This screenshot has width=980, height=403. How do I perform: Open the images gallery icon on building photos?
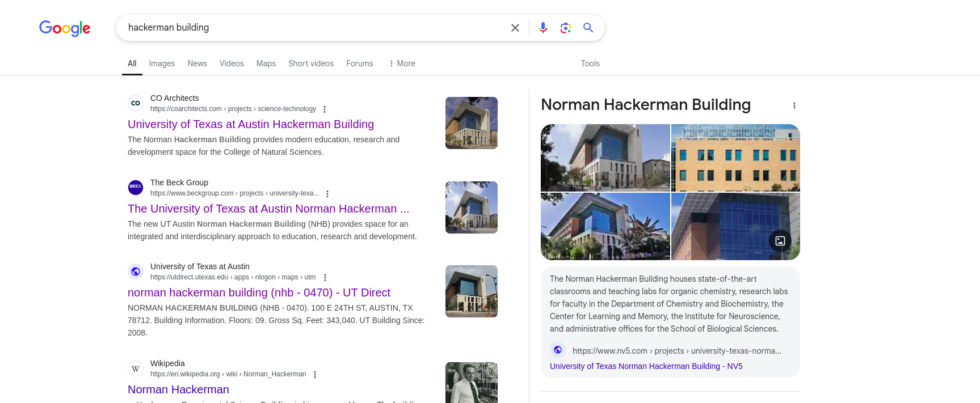click(780, 241)
